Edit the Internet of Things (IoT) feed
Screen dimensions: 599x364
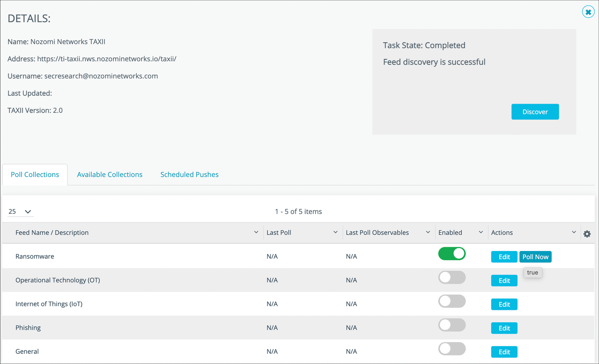pos(504,304)
